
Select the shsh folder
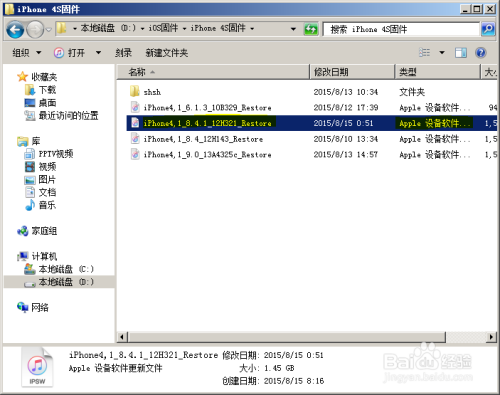click(x=152, y=92)
